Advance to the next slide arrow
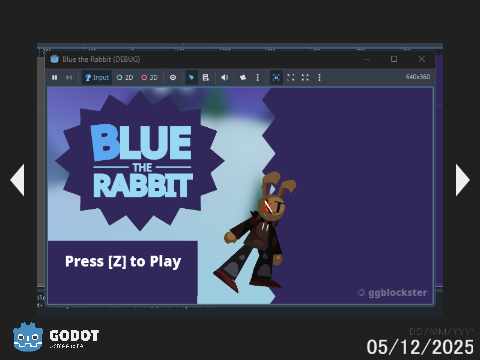The image size is (480, 360). 463,180
